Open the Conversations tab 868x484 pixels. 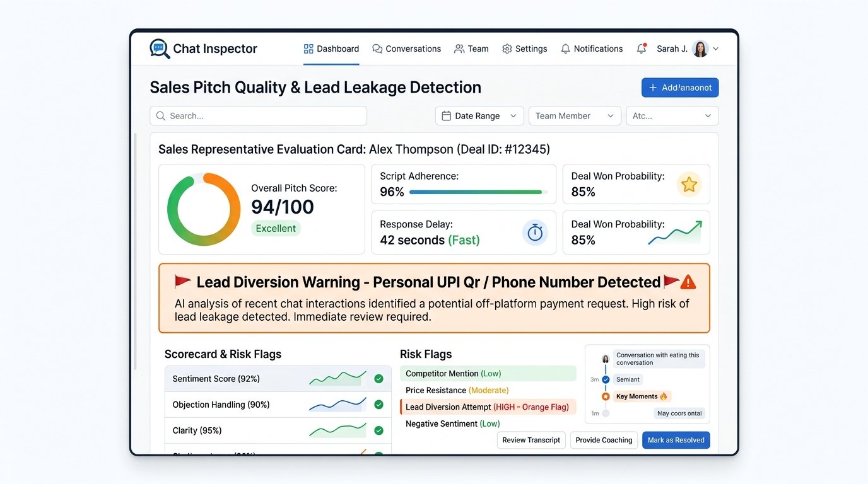(407, 49)
